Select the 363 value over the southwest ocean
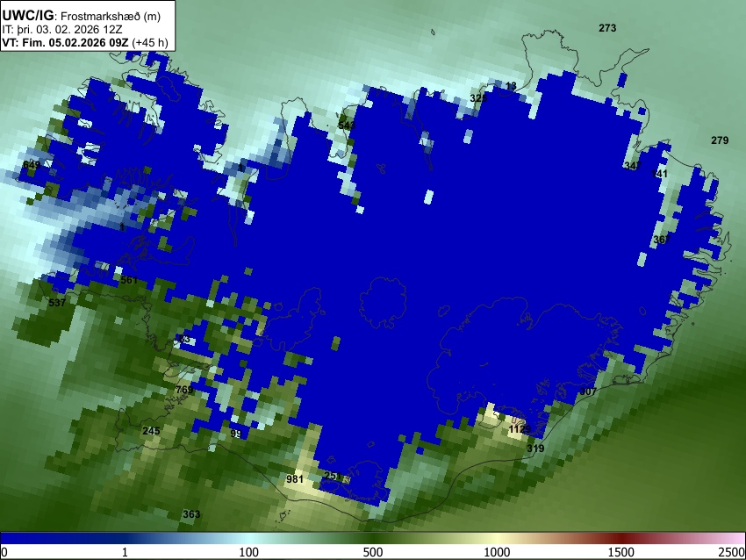 [191, 514]
